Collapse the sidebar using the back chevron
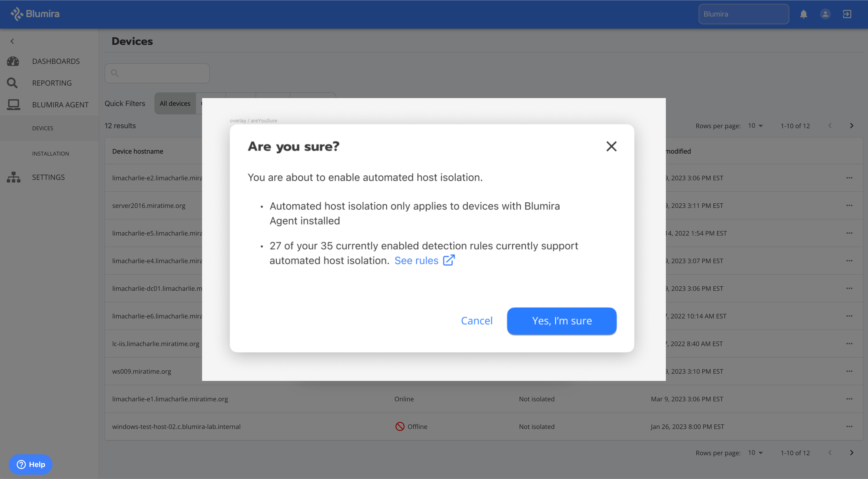The image size is (868, 479). (x=12, y=41)
